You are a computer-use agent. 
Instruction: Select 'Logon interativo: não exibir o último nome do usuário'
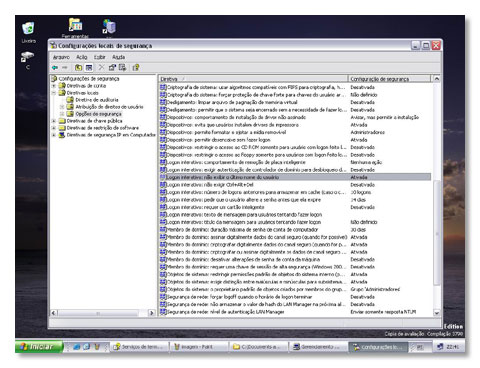click(x=295, y=177)
